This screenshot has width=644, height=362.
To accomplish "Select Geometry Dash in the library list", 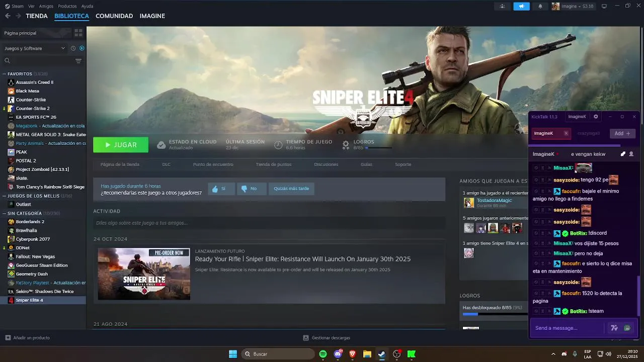I will tap(43, 274).
